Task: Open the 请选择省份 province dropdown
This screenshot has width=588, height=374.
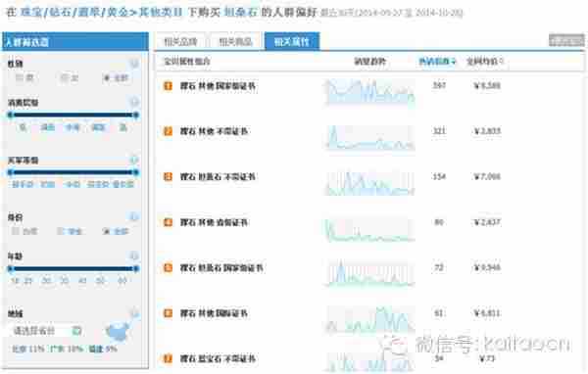Action: (47, 331)
